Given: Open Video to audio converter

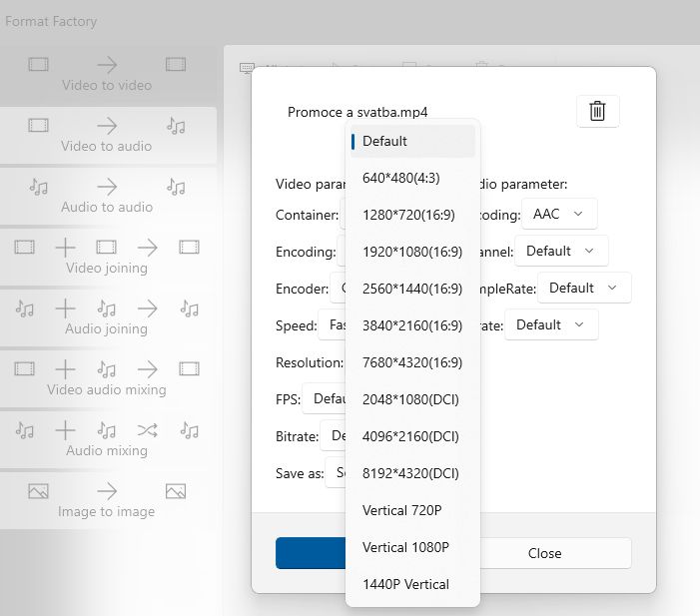Looking at the screenshot, I should point(107,136).
